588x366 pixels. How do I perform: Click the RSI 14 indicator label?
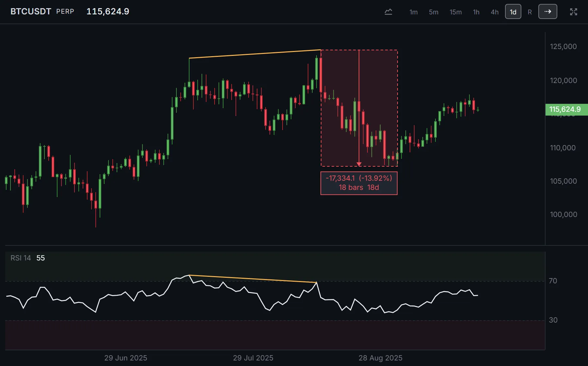21,258
